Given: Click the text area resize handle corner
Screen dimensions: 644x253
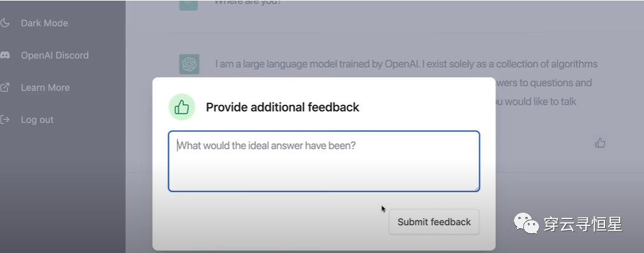Looking at the screenshot, I should [x=476, y=188].
